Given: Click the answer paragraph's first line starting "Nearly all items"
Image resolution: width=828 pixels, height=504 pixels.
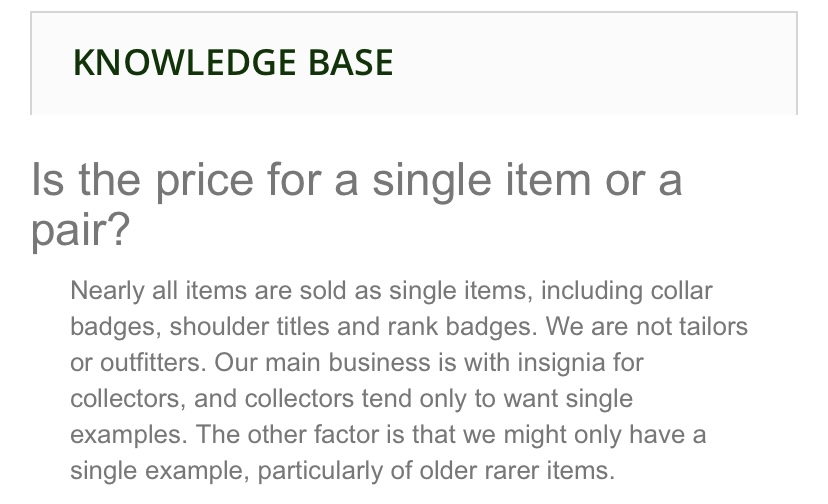Looking at the screenshot, I should tap(390, 291).
